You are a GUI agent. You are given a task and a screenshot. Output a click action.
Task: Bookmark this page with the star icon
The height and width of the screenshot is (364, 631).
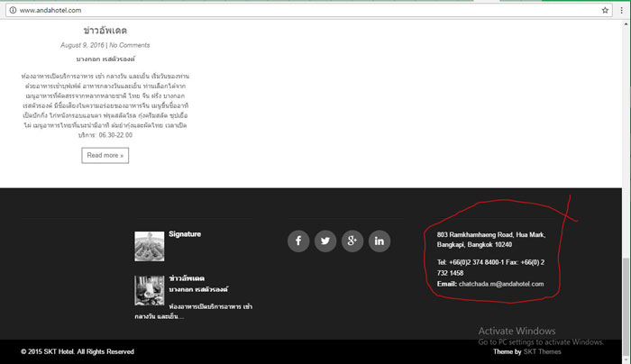(603, 10)
